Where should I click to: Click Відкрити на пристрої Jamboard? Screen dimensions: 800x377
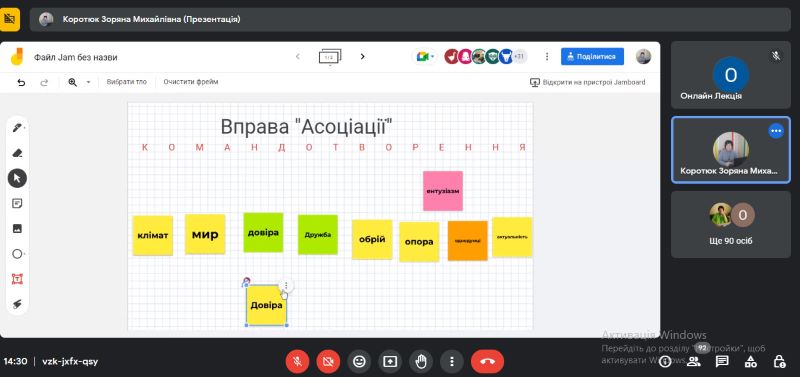tap(588, 82)
